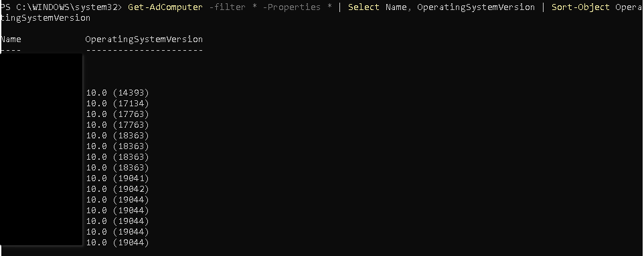This screenshot has width=644, height=256.
Task: Select the 10.0 (19041) version entry
Action: click(x=117, y=178)
